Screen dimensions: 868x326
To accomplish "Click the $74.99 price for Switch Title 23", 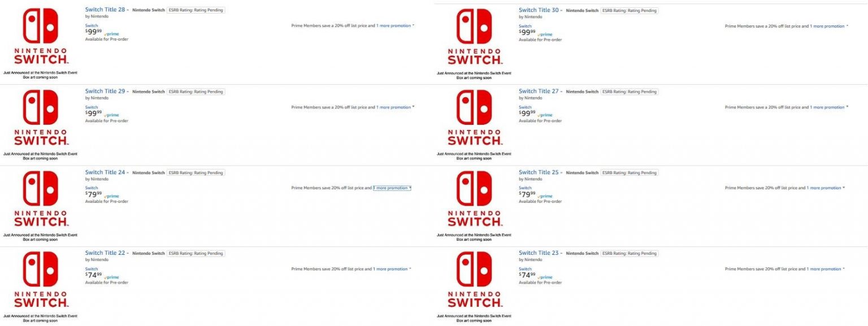I will (527, 275).
